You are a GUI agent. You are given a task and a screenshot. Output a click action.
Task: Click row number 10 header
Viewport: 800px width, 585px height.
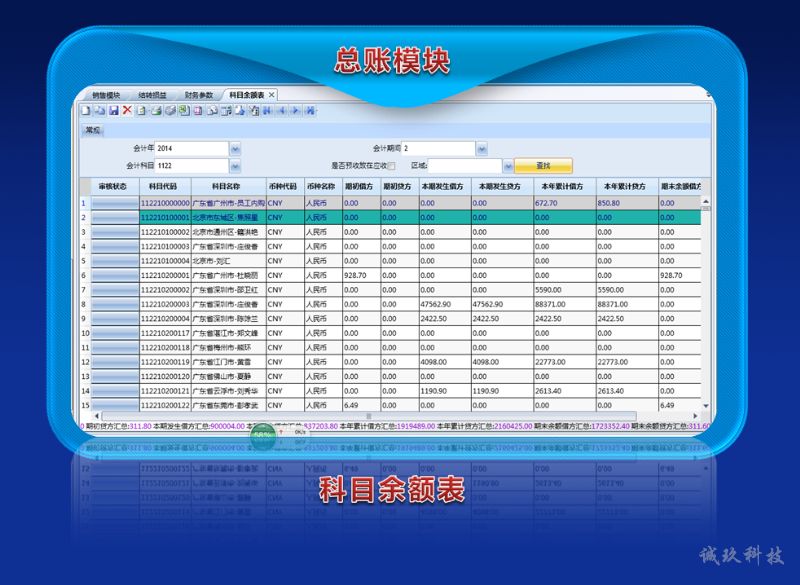85,333
